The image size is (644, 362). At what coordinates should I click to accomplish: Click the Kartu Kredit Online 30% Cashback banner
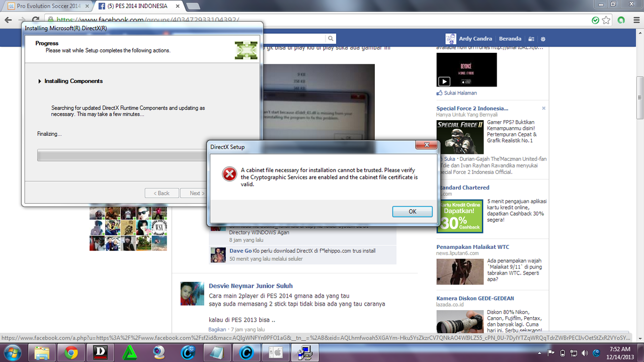[x=460, y=215]
